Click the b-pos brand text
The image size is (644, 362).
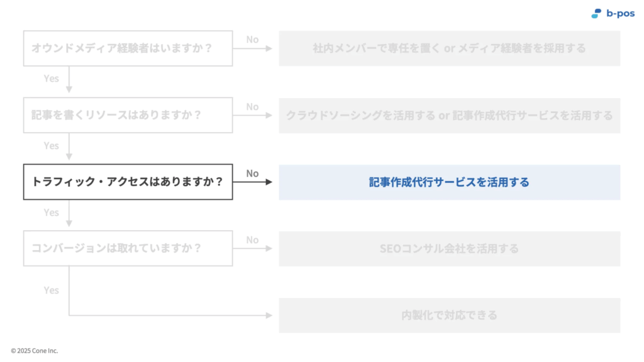tap(620, 14)
